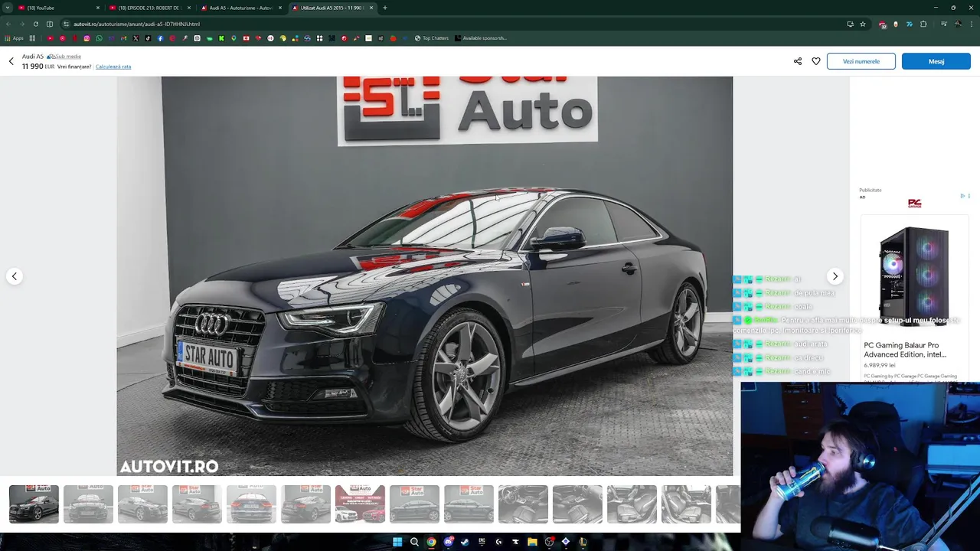The height and width of the screenshot is (551, 980).
Task: Close the Audi A5 - Autoturisme tab
Action: [x=280, y=8]
